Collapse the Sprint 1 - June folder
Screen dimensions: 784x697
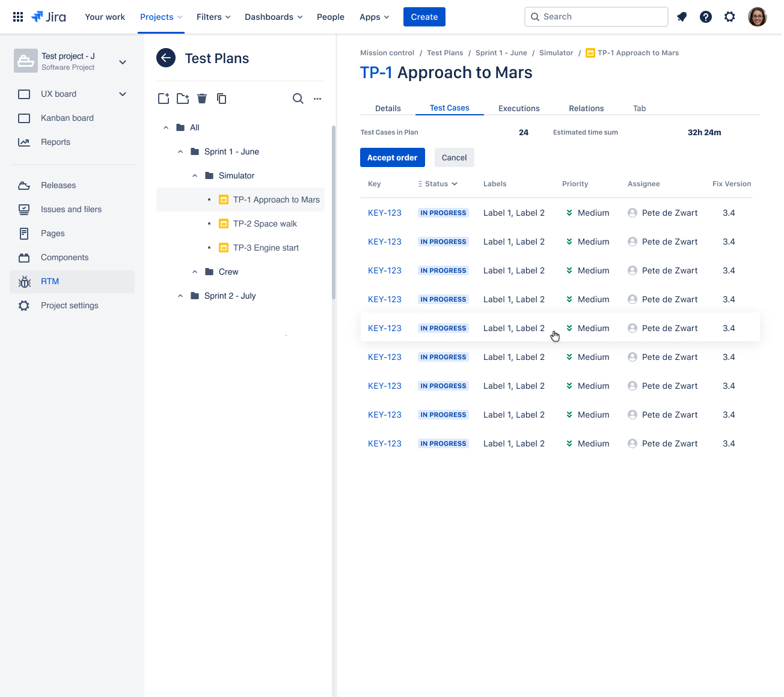click(180, 151)
